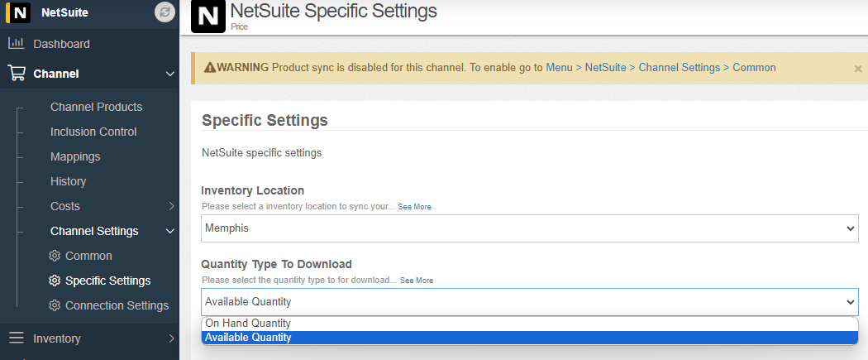Go to Mappings page
868x360 pixels.
coord(75,156)
